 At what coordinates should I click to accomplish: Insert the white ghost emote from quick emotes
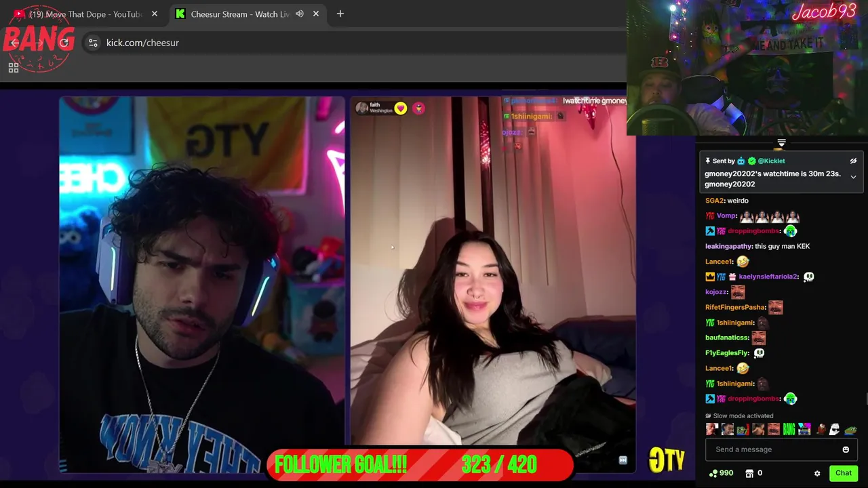[x=835, y=429]
